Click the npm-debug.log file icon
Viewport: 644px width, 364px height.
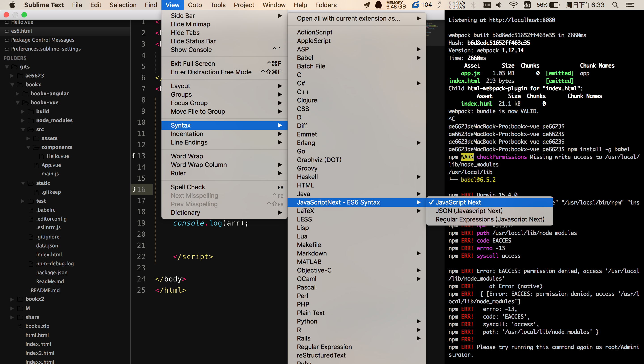pos(31,264)
